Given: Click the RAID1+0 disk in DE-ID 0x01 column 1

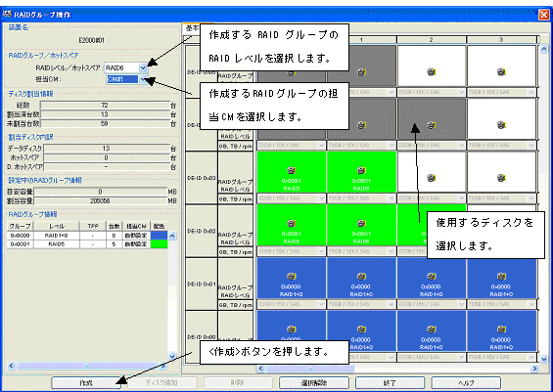Looking at the screenshot, I should tap(361, 279).
